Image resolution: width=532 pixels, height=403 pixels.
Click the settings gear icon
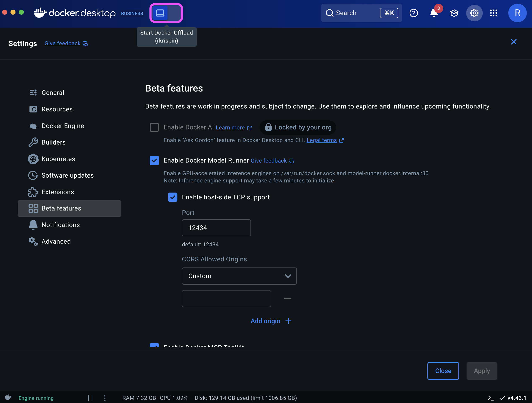coord(474,13)
